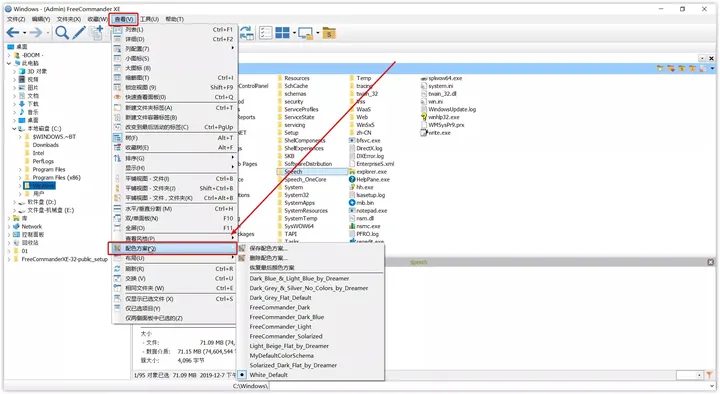Click the red filter funnel icon

click(x=709, y=375)
